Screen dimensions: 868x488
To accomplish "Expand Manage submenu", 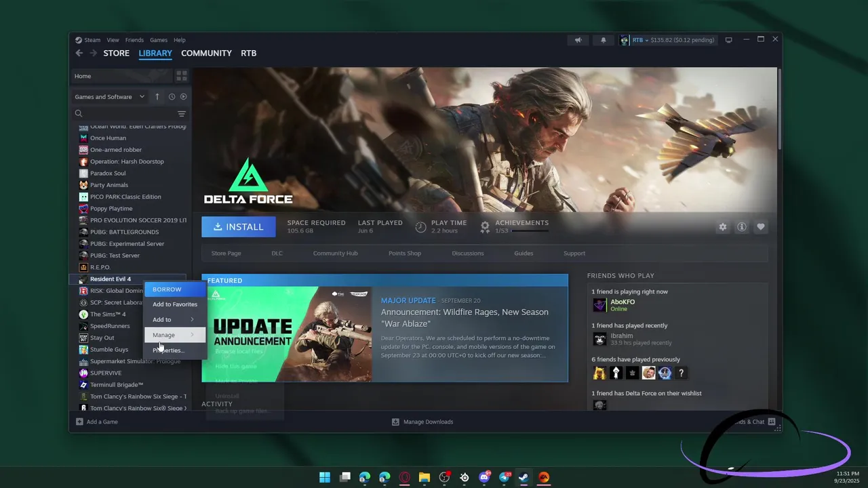I will (x=175, y=335).
